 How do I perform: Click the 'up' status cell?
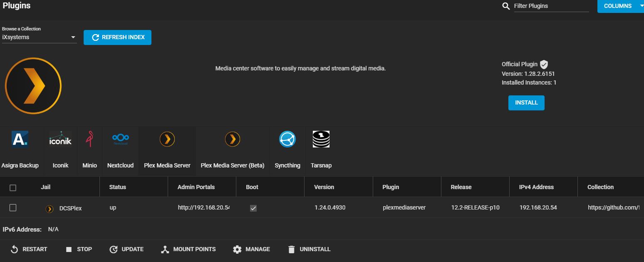(113, 207)
